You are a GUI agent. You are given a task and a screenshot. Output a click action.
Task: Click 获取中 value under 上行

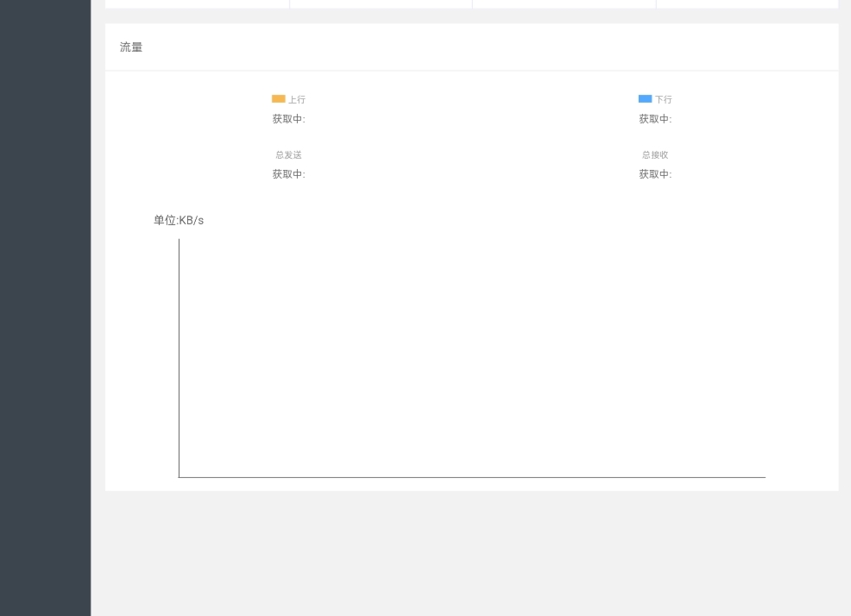288,119
